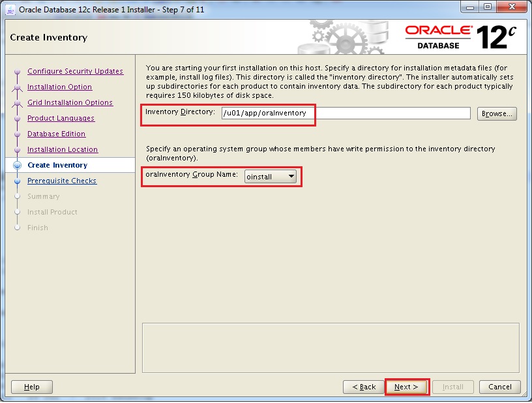The height and width of the screenshot is (403, 532).
Task: Navigate to Database Edition step
Action: tap(56, 134)
